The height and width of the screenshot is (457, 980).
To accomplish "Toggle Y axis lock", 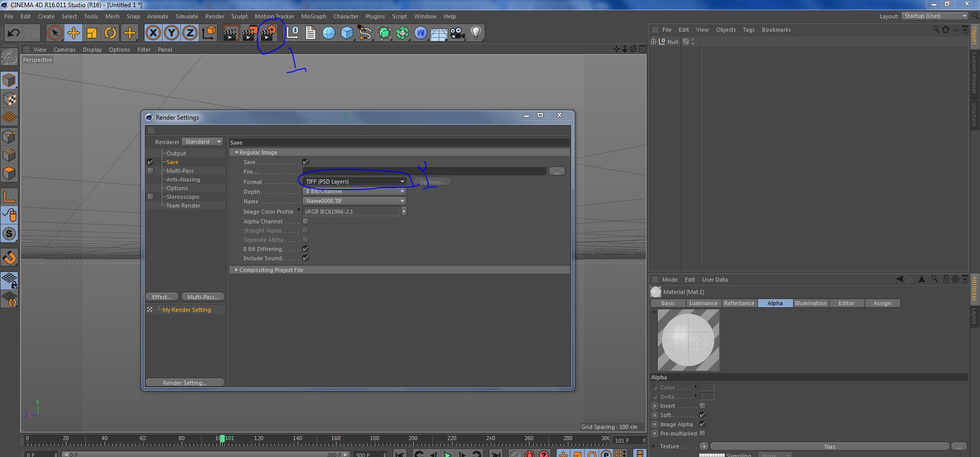I will (172, 33).
